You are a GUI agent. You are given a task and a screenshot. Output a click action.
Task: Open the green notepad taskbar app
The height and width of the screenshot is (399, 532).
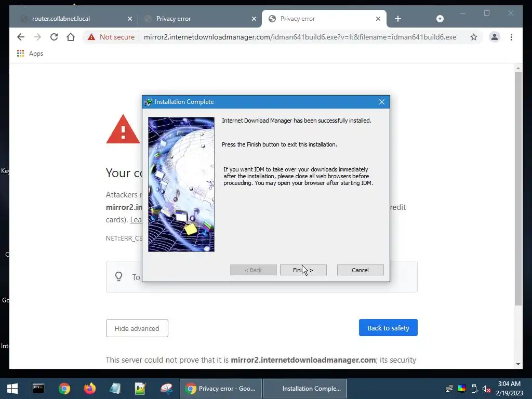[140, 389]
